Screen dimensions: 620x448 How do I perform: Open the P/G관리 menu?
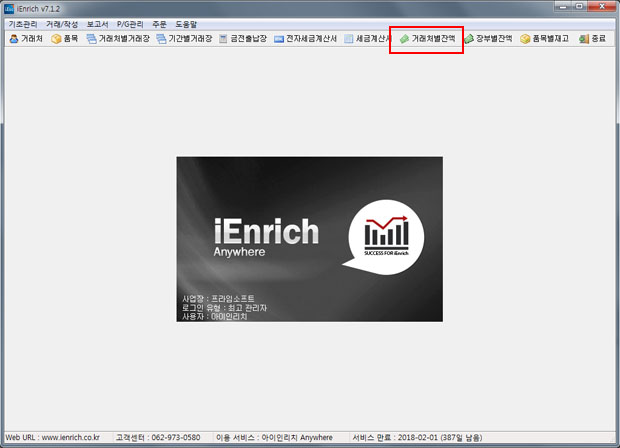(x=130, y=22)
